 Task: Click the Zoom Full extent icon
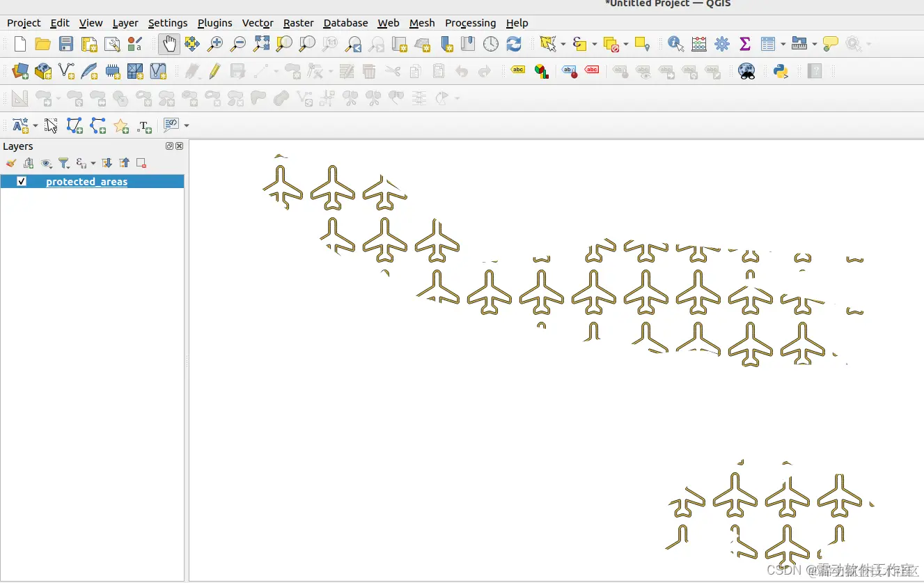(x=261, y=45)
